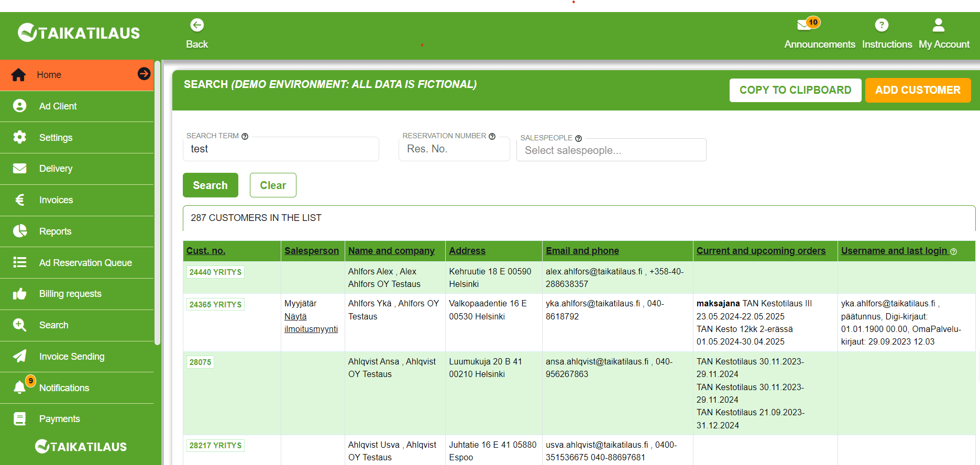
Task: Click help icon next to Search Term
Action: (x=245, y=136)
